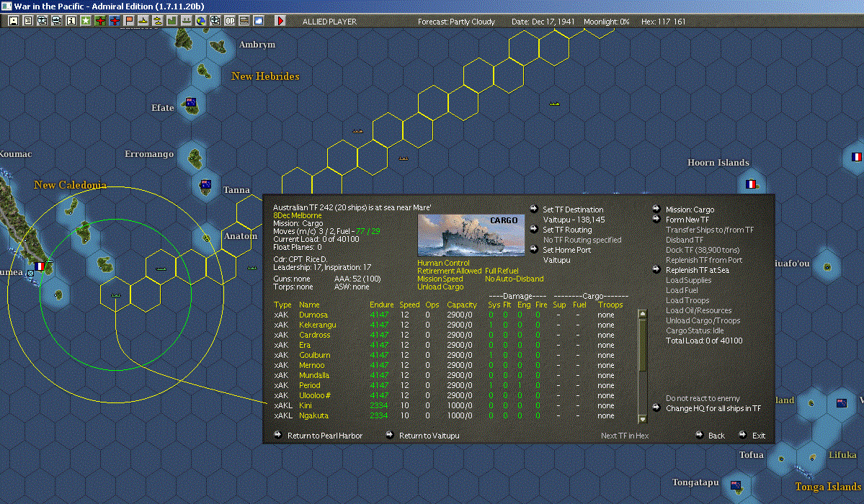Click the ship icon near Anatom
Screen dimensions: 864x504
[251, 269]
